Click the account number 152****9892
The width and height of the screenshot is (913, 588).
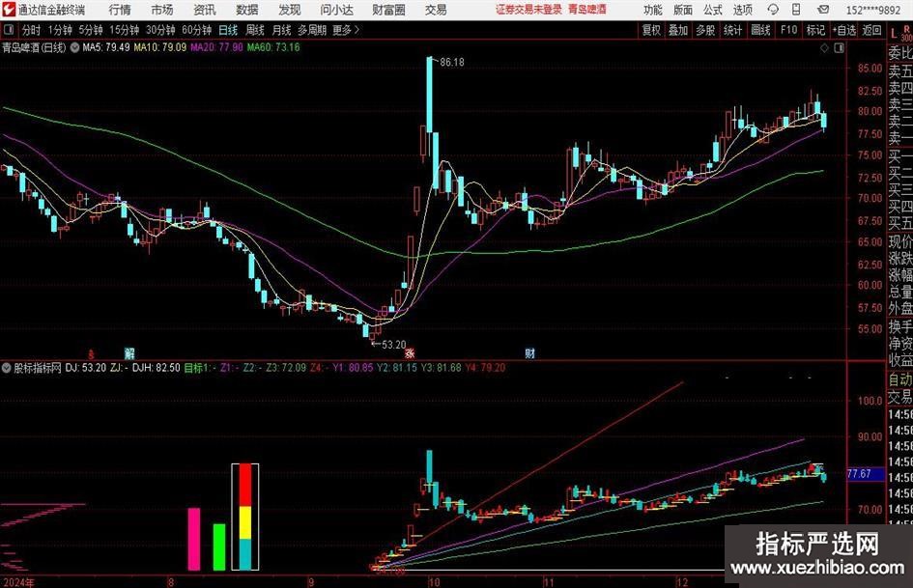click(x=872, y=10)
